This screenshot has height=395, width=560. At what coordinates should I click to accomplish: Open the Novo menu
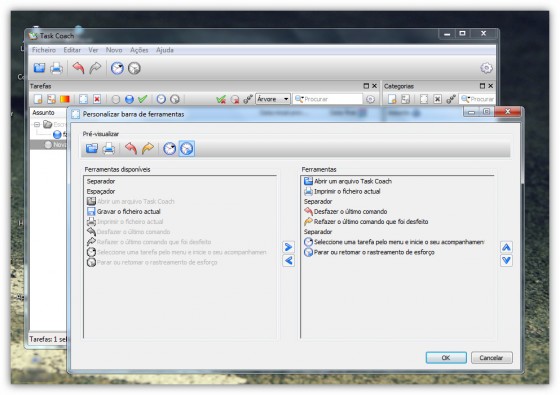[114, 50]
